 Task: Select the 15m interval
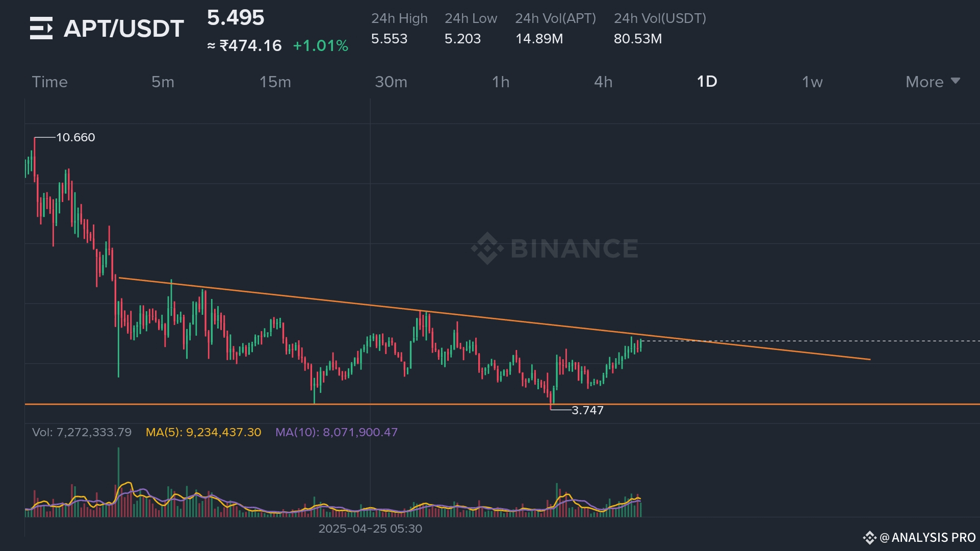point(274,82)
